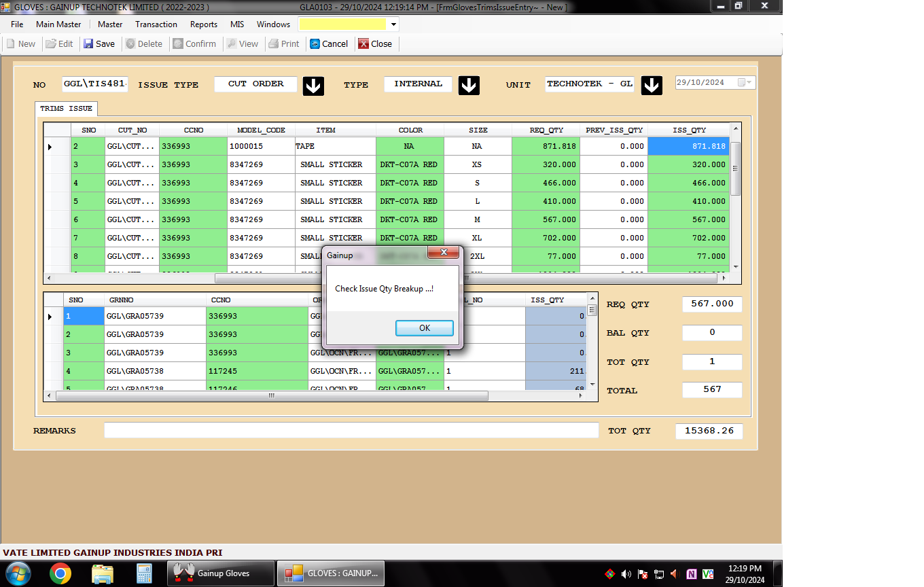This screenshot has width=924, height=587.
Task: Close the Gainup message dialog
Action: (444, 253)
